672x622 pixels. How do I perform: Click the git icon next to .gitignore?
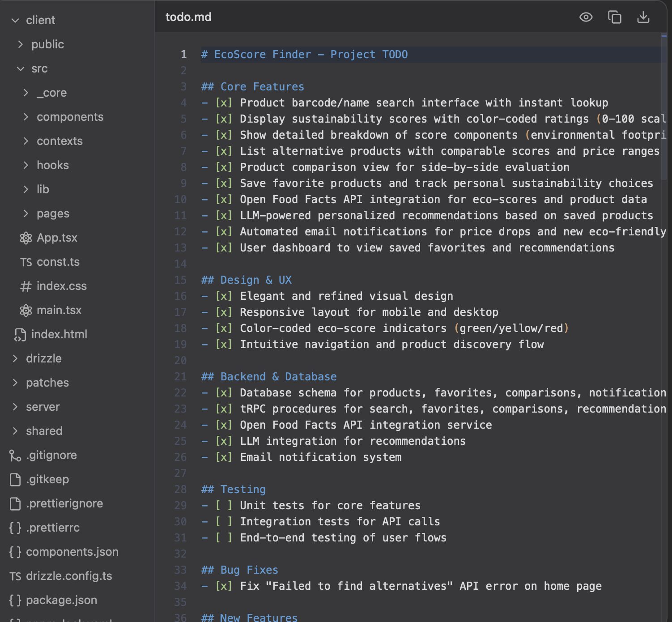click(15, 456)
